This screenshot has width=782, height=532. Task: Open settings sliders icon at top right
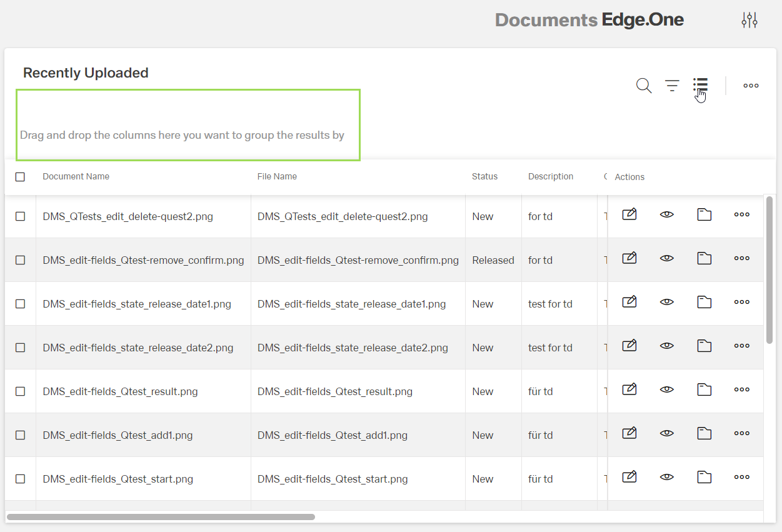pos(749,20)
